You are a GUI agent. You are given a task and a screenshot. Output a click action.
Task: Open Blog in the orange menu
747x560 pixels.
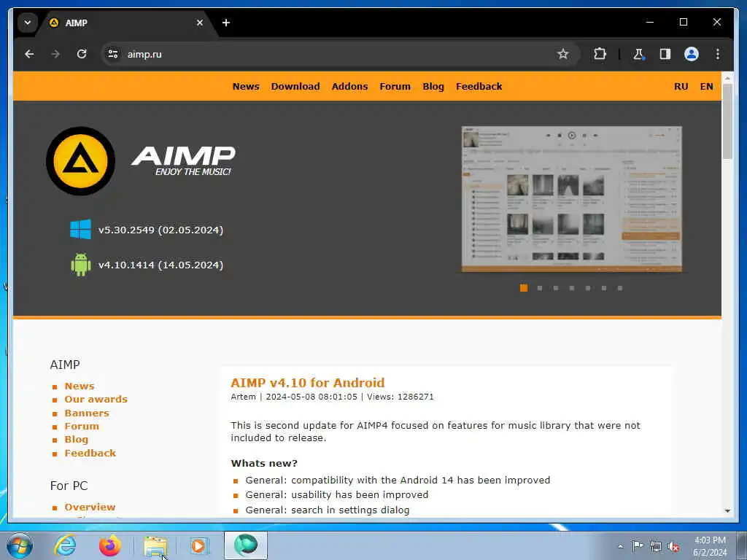[x=433, y=86]
